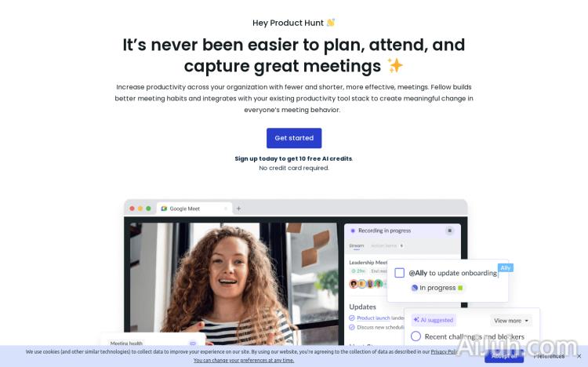The height and width of the screenshot is (367, 588).
Task: Switch to the Action items tab
Action: (387, 245)
